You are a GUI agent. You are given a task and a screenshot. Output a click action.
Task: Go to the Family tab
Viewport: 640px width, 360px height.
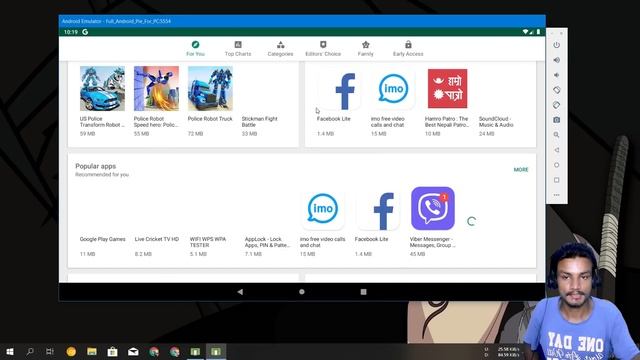point(365,49)
